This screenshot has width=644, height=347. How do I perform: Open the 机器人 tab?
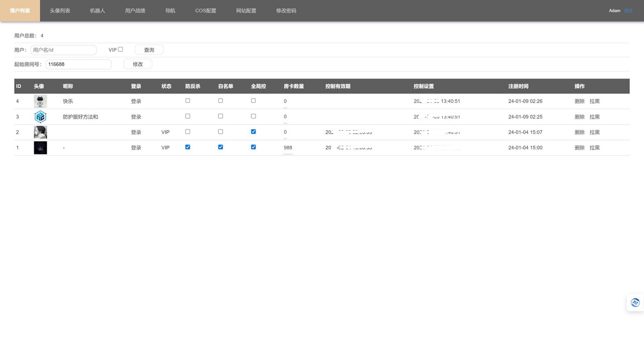pyautogui.click(x=98, y=11)
